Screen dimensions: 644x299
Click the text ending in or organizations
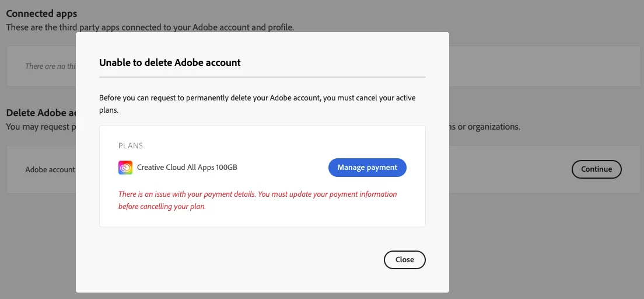(484, 127)
